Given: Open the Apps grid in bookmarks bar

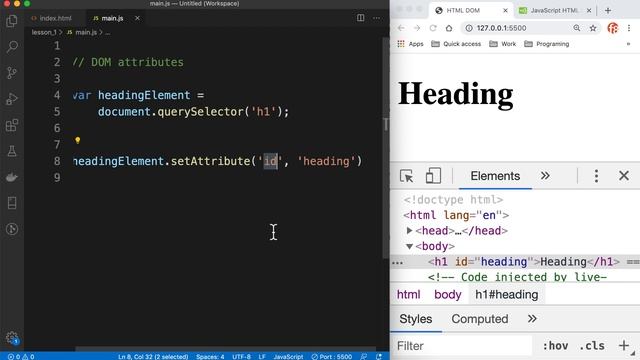Looking at the screenshot, I should (x=411, y=44).
